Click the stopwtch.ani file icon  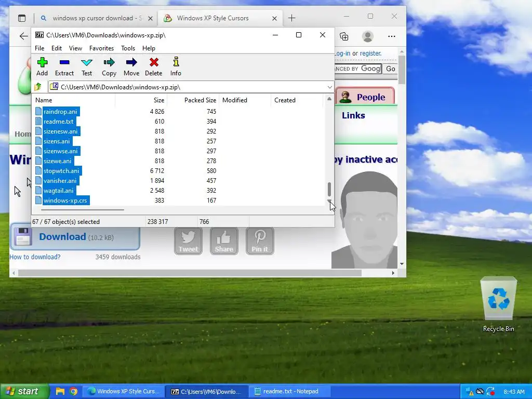click(38, 170)
